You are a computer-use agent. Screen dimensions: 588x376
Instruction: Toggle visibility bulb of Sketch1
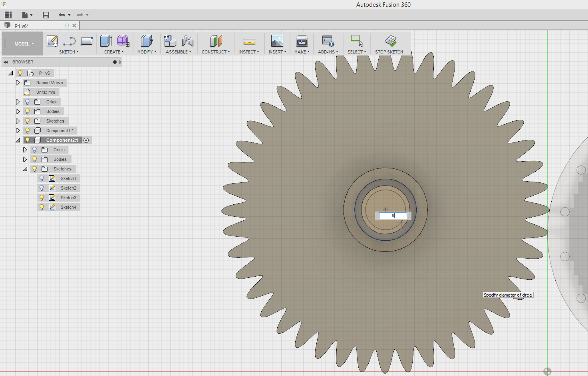click(42, 178)
